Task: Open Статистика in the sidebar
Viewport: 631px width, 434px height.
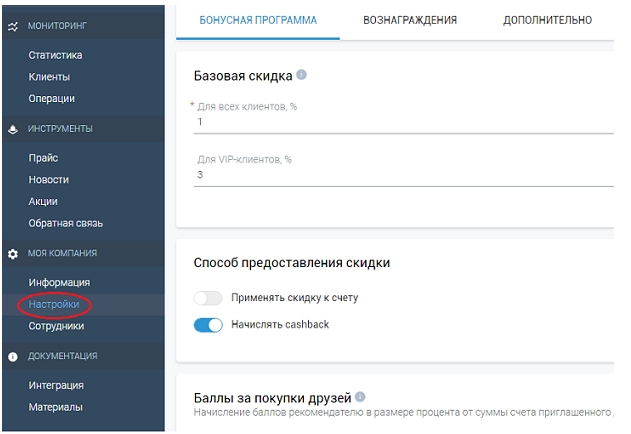Action: (x=56, y=55)
